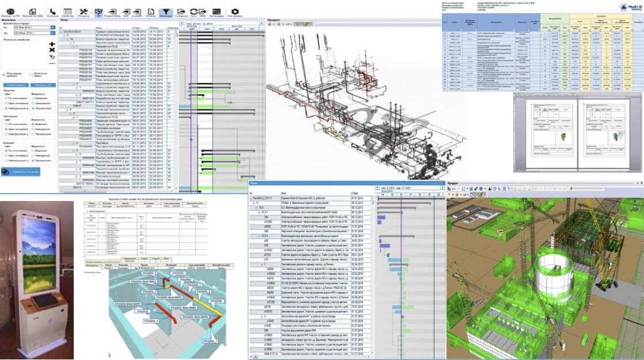The width and height of the screenshot is (644, 360).
Task: Select Past visibility 'Видимый' radio
Action: [x=33, y=98]
